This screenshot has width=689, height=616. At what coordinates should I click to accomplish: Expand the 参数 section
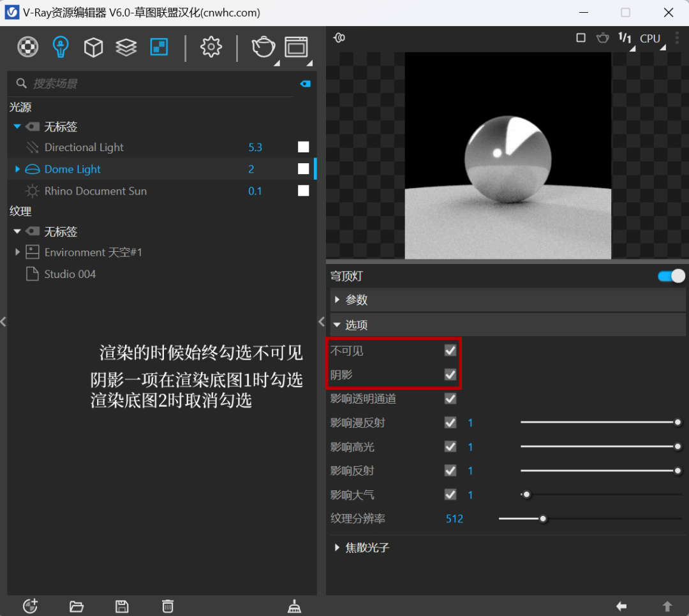(355, 299)
